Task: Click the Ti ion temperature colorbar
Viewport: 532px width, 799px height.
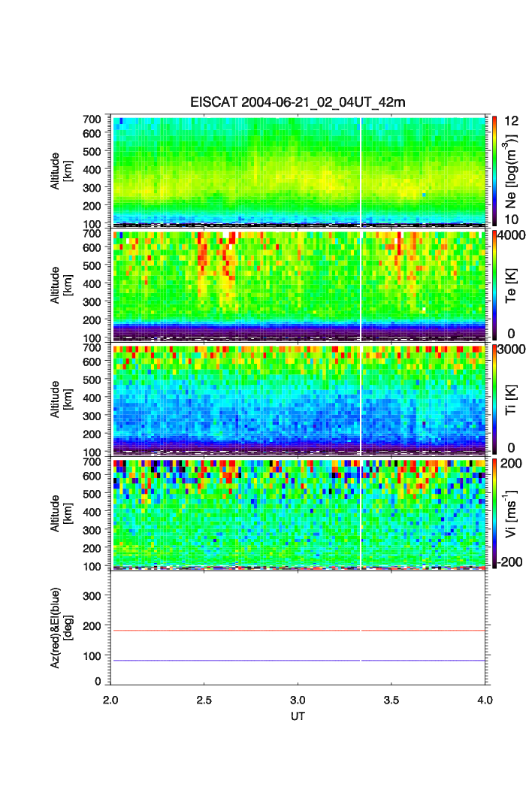Action: coord(495,399)
